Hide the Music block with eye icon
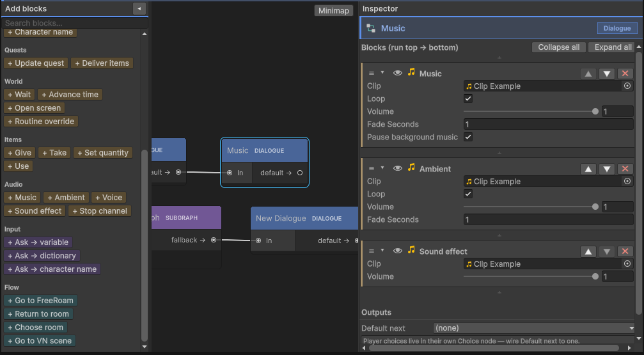 pos(397,73)
